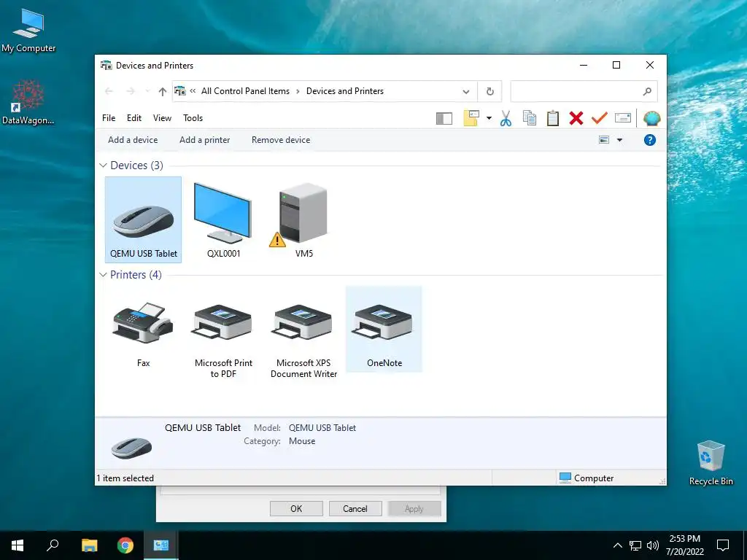
Task: Click the yellow folder organize icon
Action: (x=471, y=118)
